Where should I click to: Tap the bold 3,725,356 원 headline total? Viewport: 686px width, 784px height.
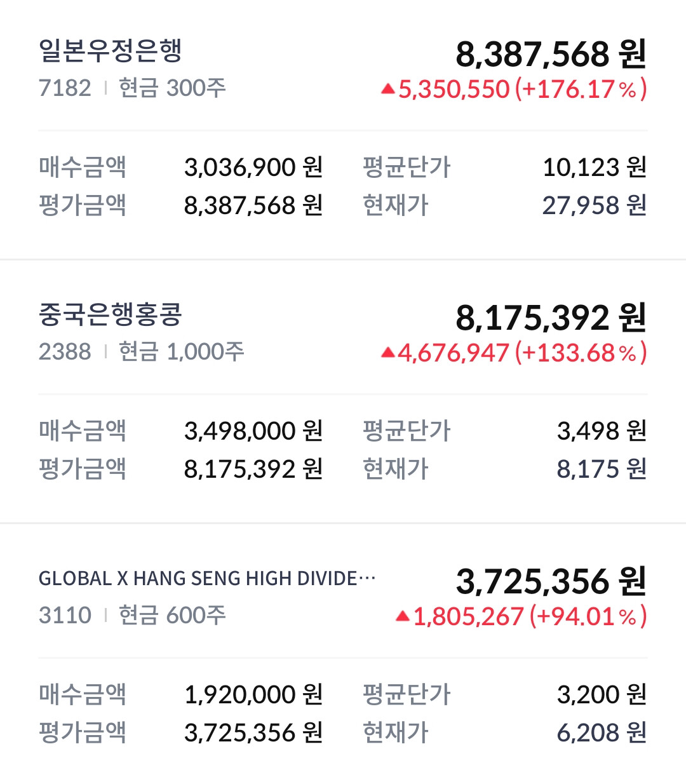(x=551, y=581)
